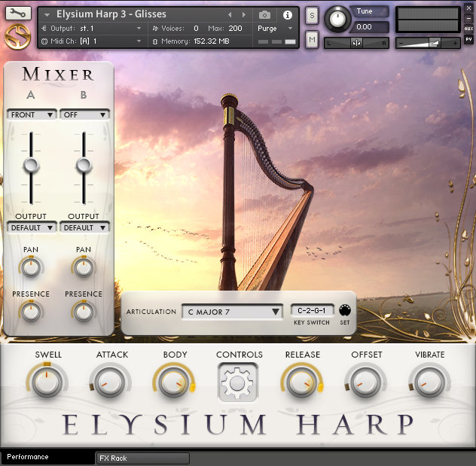Open the Purge menu
Screen dimensions: 476x466
tap(275, 28)
